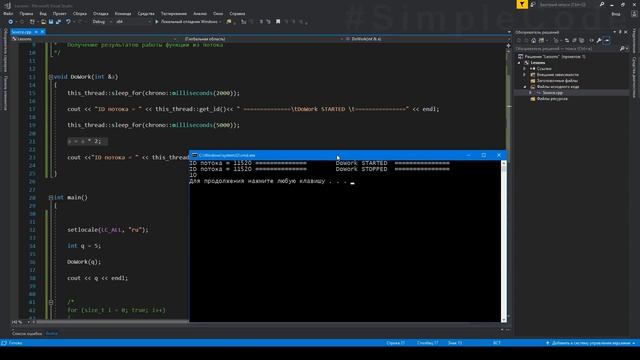
Task: Open the Вывод output tab
Action: coord(51,333)
